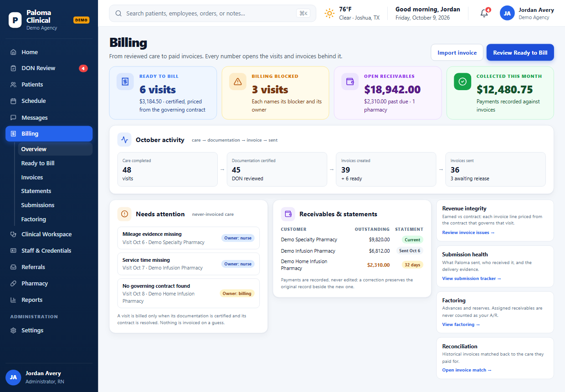Viewport: 565px width, 392px height.
Task: Click the Invoices created 39 card
Action: tap(386, 169)
